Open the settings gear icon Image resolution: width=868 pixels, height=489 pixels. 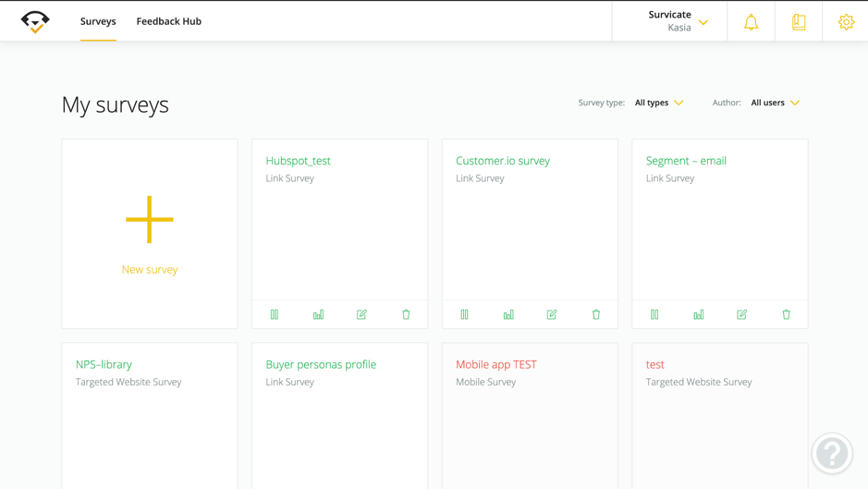click(x=846, y=22)
